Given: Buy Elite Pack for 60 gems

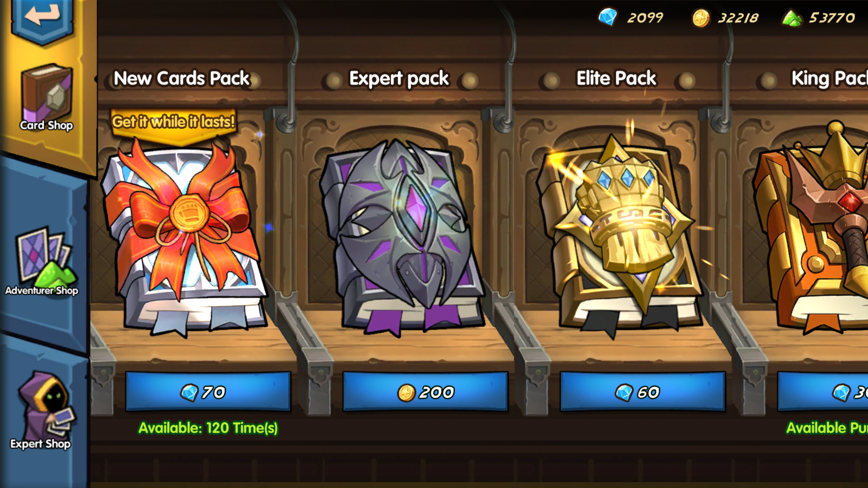Looking at the screenshot, I should click(x=642, y=392).
